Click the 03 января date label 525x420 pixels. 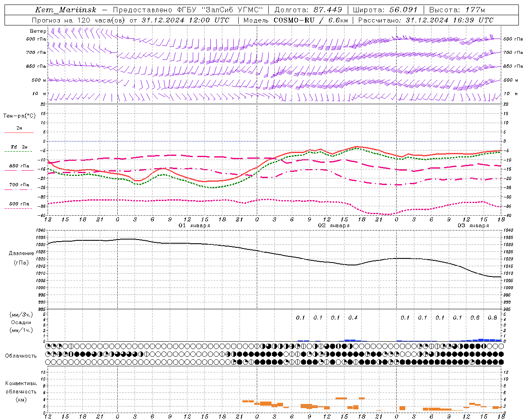point(473,226)
